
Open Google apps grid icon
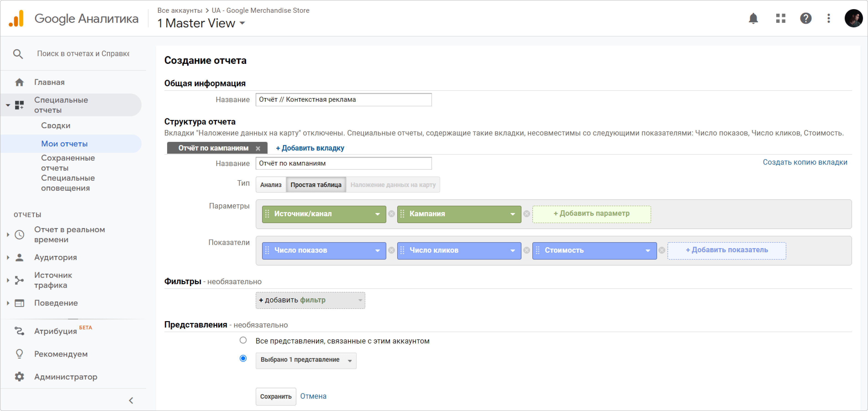click(780, 18)
